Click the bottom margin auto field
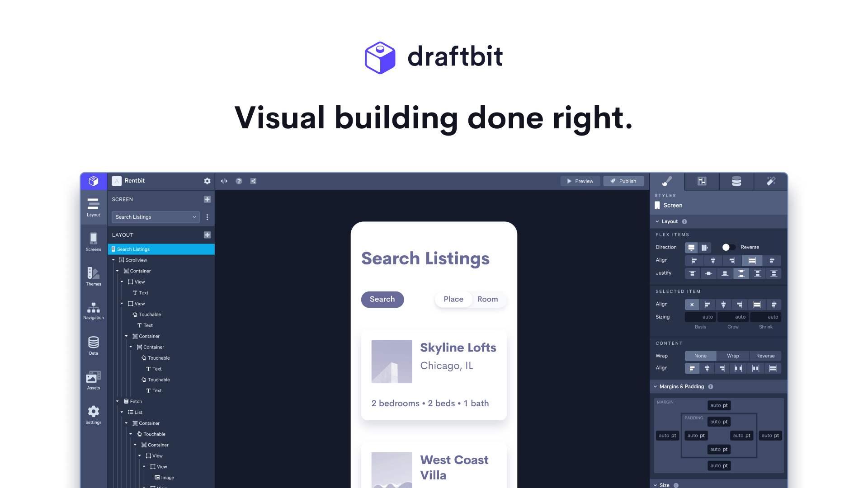The height and width of the screenshot is (488, 868). (x=719, y=465)
